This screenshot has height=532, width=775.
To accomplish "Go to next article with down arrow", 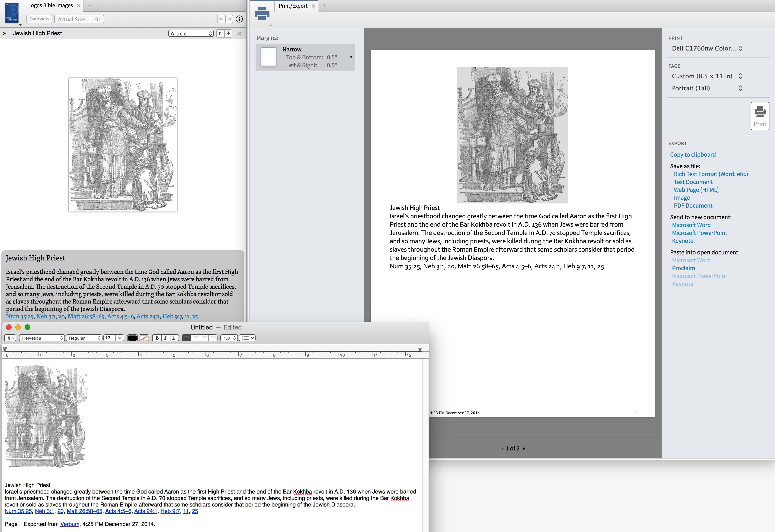I will 228,33.
